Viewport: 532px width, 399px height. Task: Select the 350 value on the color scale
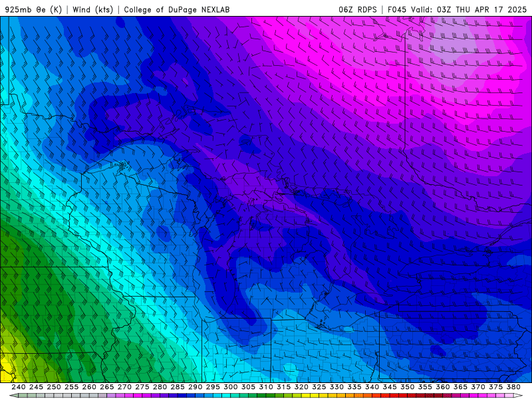pyautogui.click(x=407, y=387)
